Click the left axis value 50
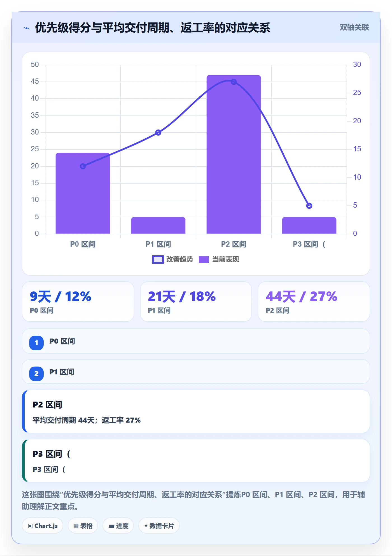Viewport: 392px width, 556px height. pos(35,64)
